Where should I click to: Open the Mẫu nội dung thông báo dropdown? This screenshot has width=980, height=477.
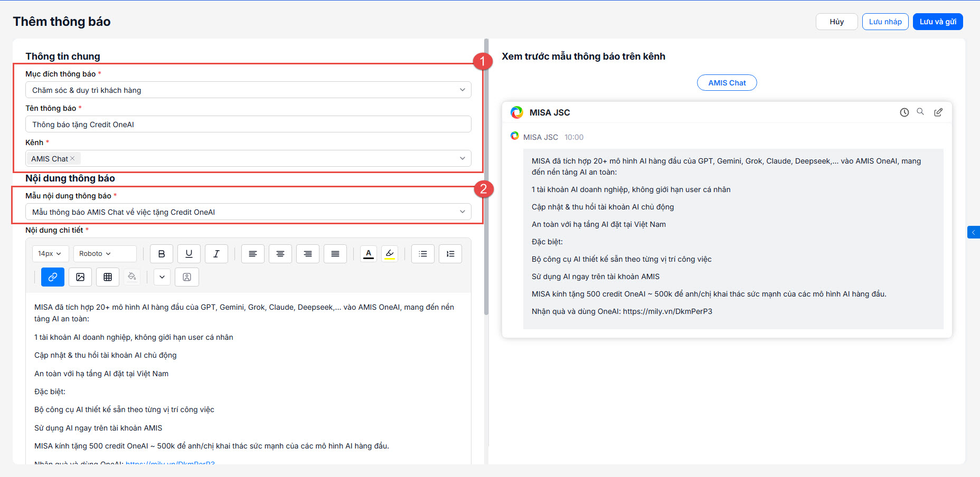(x=248, y=212)
